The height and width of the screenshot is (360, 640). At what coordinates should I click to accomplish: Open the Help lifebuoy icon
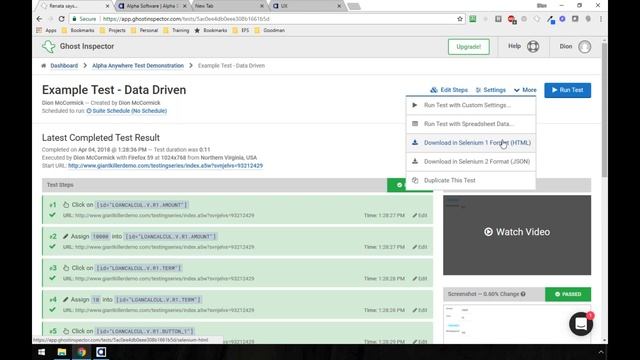click(533, 47)
